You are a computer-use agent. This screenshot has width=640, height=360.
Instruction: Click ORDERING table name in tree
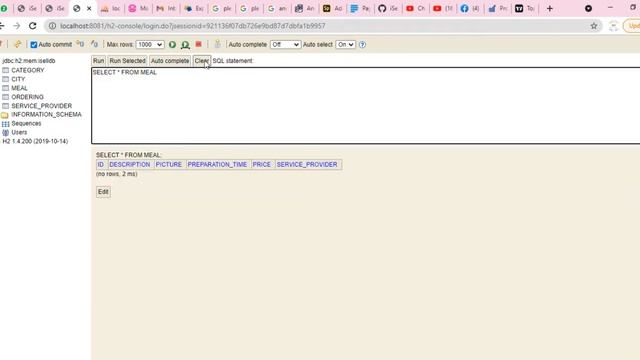[x=27, y=97]
